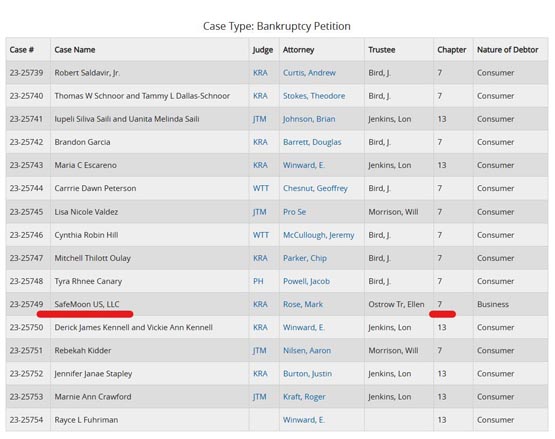This screenshot has height=439, width=555.
Task: Click judge link WTT for Carrrie Dawn Peterson
Action: [261, 188]
